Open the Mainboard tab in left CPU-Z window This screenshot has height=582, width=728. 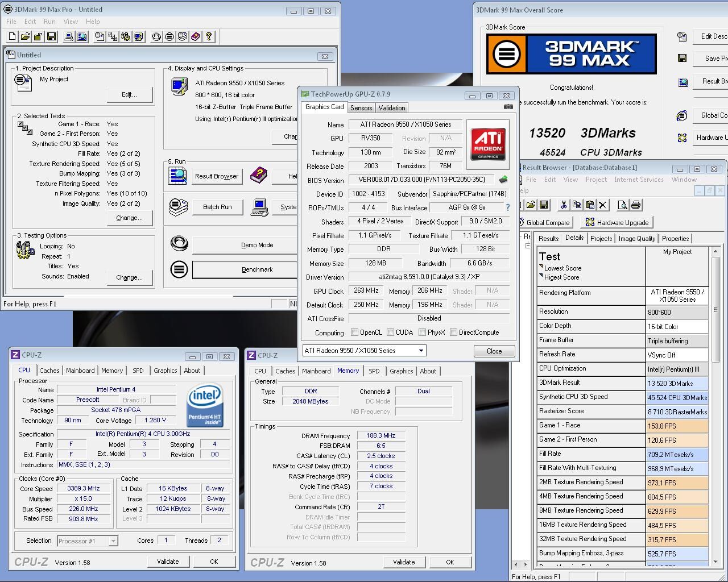coord(80,371)
